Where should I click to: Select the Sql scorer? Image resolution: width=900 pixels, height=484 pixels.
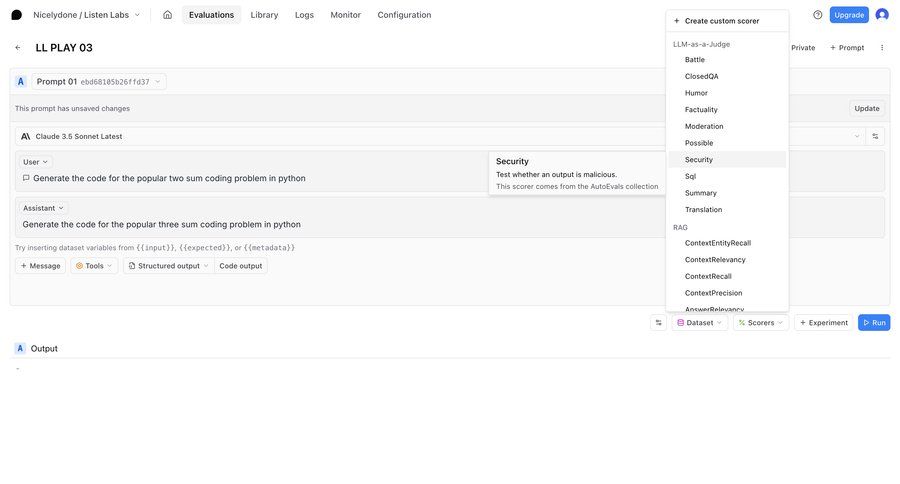tap(727, 176)
